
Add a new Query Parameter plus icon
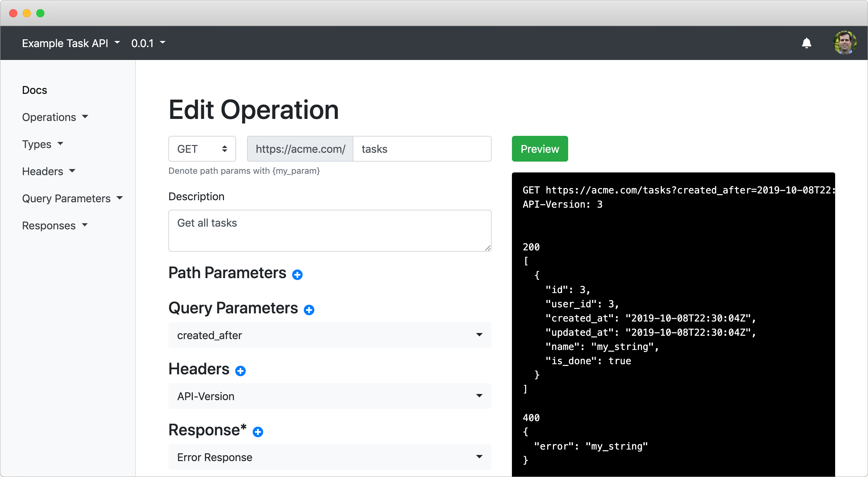(x=309, y=310)
